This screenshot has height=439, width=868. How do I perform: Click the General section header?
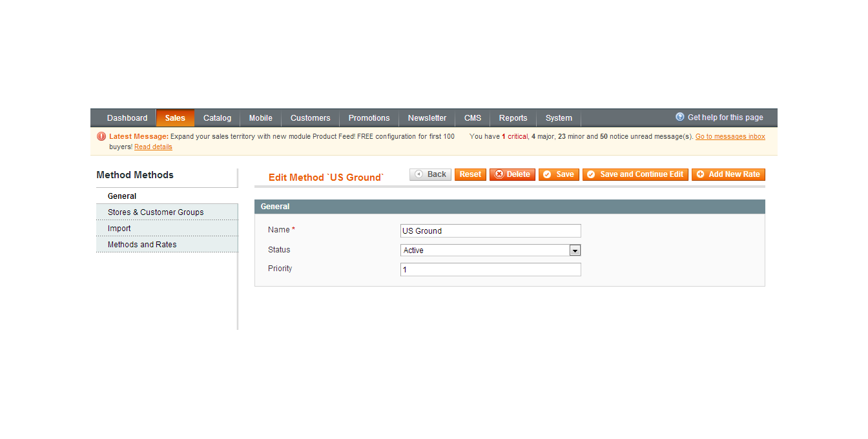(510, 207)
